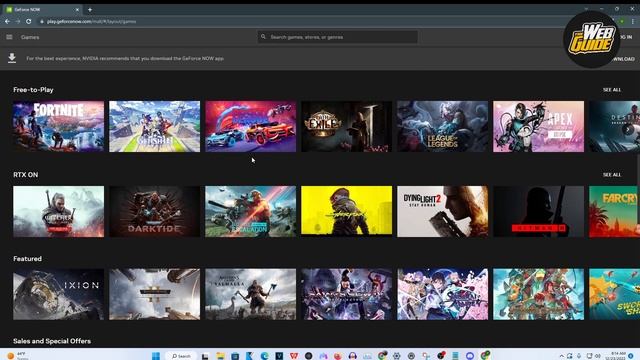Open The Witcher 3 tile
Viewport: 640px width, 360px height.
pos(58,211)
